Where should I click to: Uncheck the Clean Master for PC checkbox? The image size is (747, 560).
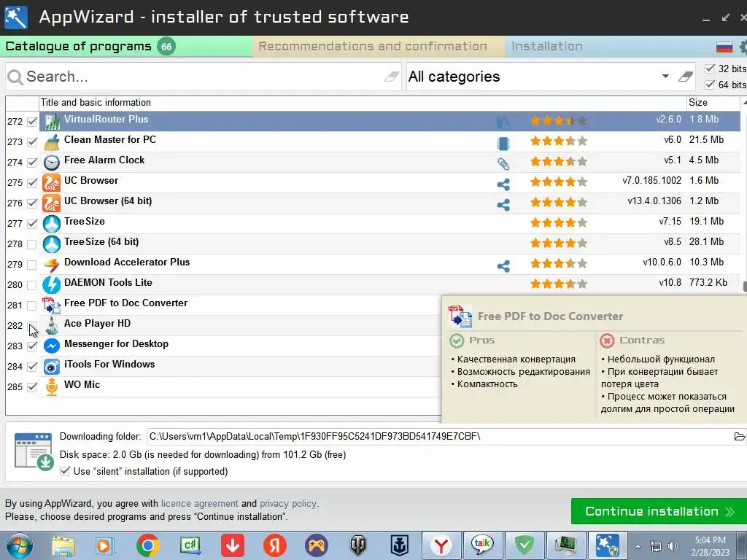[32, 142]
